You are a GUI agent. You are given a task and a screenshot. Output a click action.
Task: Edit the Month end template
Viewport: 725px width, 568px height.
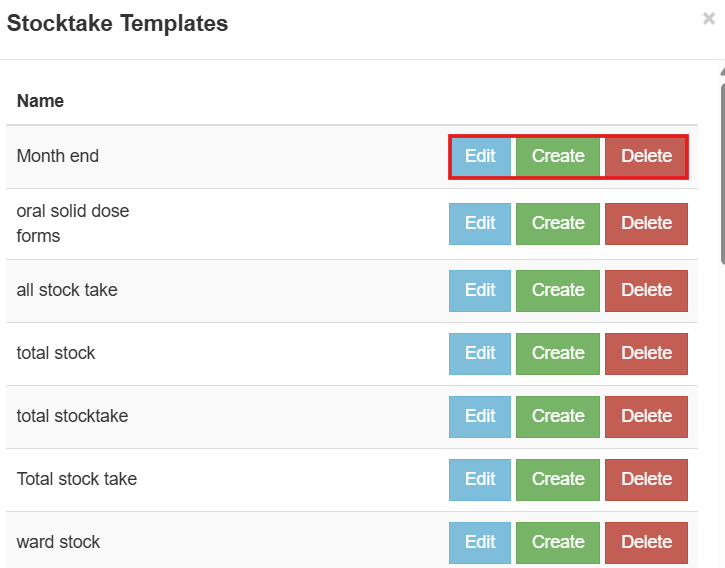(x=480, y=156)
